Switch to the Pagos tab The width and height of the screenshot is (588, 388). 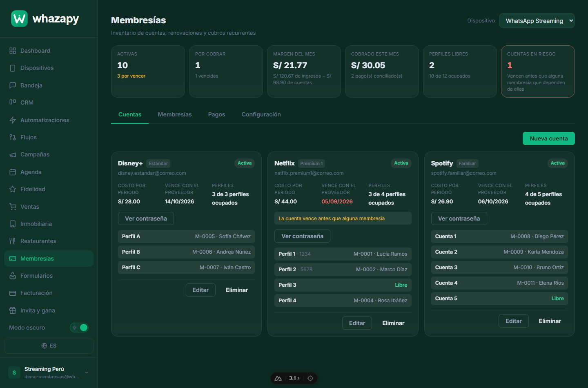(216, 114)
